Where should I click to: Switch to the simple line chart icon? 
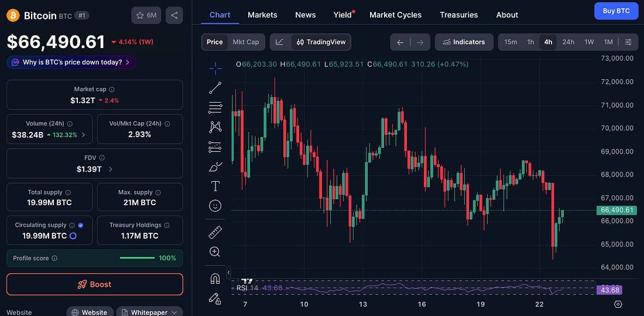280,42
